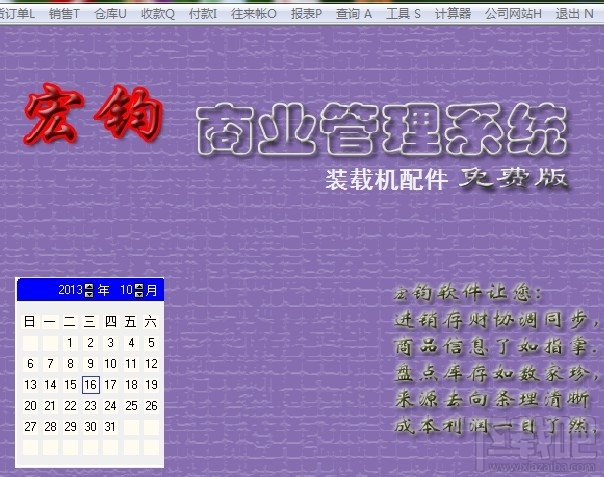
Task: Select day 8 in calendar
Action: click(70, 364)
